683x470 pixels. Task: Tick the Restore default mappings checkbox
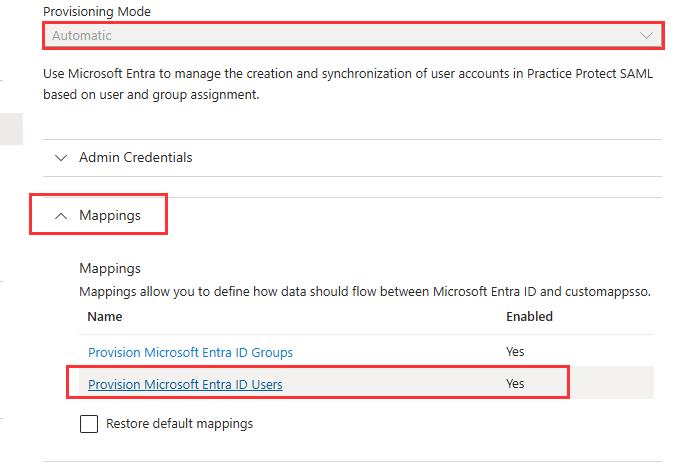89,424
